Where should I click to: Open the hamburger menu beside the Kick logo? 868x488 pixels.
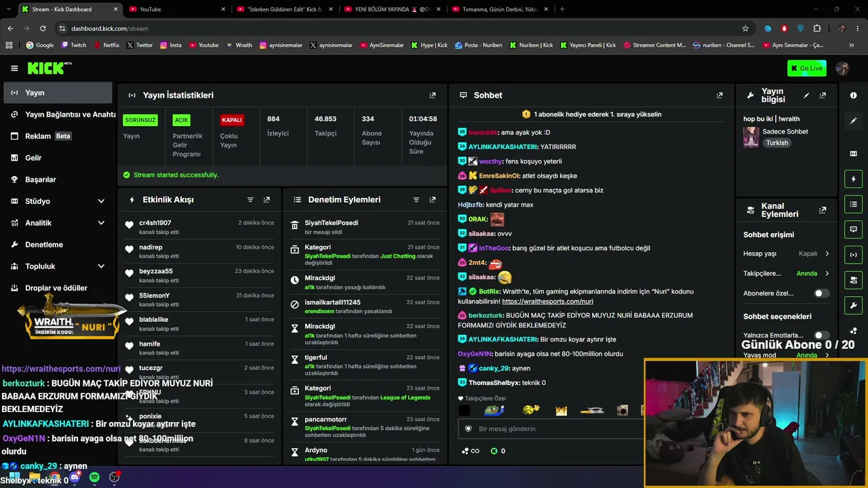(14, 68)
